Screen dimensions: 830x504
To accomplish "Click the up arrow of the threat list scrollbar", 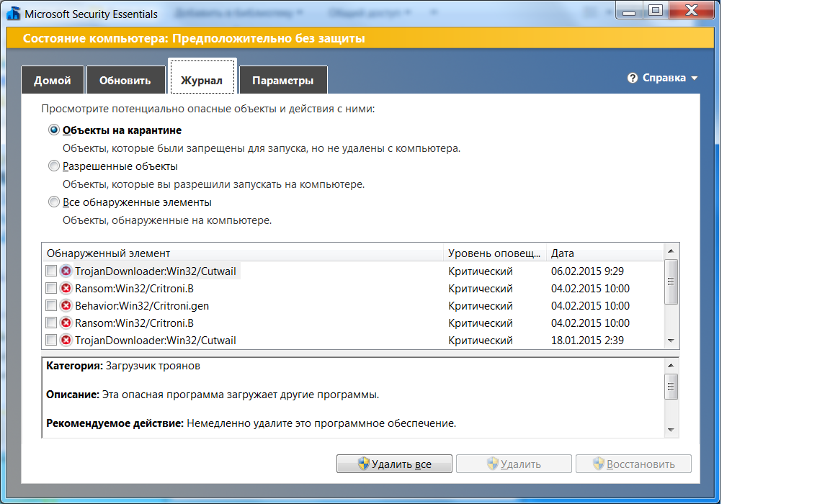I will click(671, 251).
